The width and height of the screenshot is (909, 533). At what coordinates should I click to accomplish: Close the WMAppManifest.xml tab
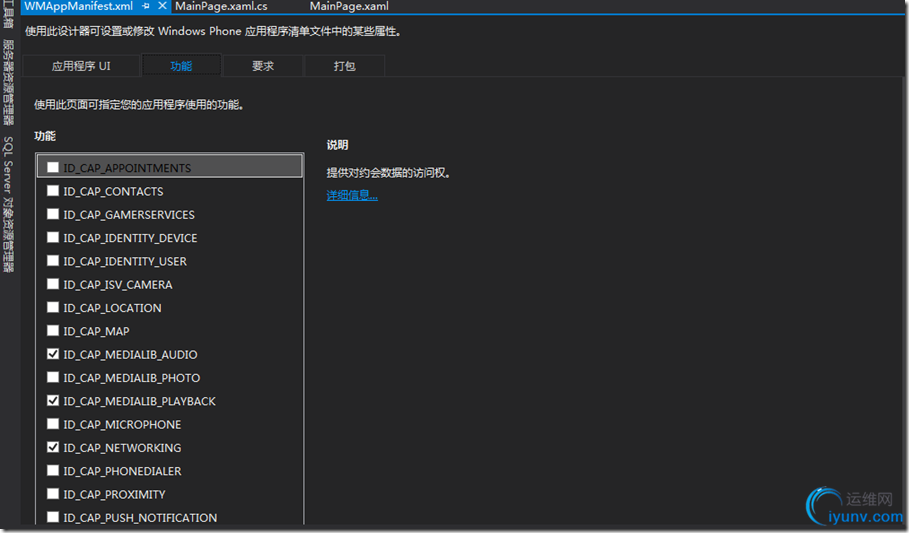[162, 6]
